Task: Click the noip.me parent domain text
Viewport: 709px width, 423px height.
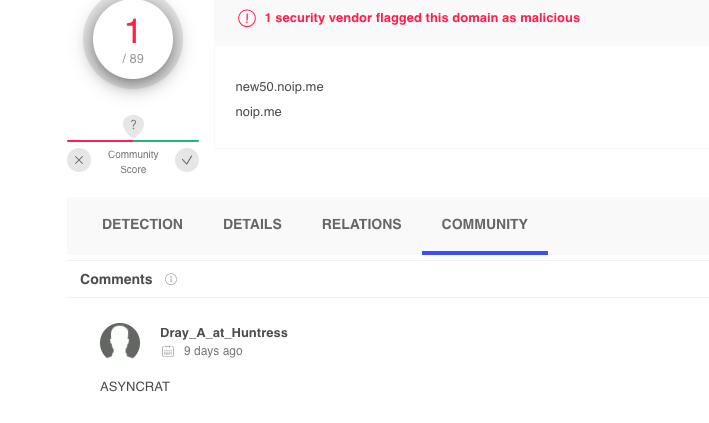Action: coord(258,112)
